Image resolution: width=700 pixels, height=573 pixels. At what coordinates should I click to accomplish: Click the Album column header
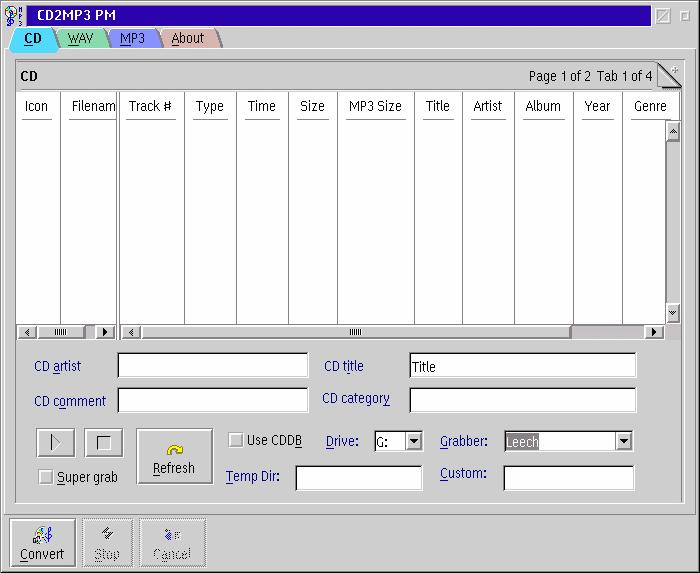(543, 106)
